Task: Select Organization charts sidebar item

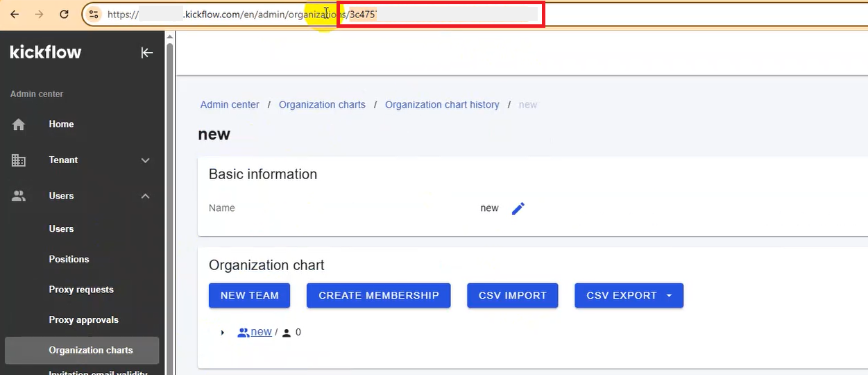Action: (x=82, y=350)
